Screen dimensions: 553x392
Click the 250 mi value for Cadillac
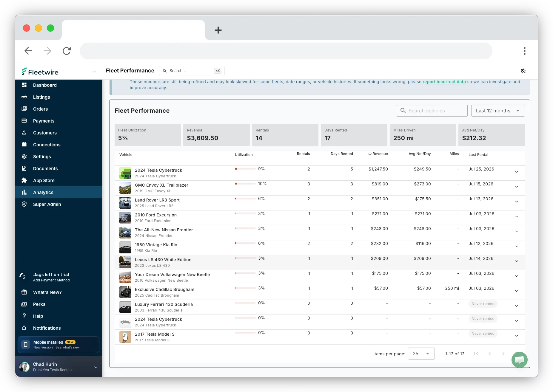tap(452, 288)
